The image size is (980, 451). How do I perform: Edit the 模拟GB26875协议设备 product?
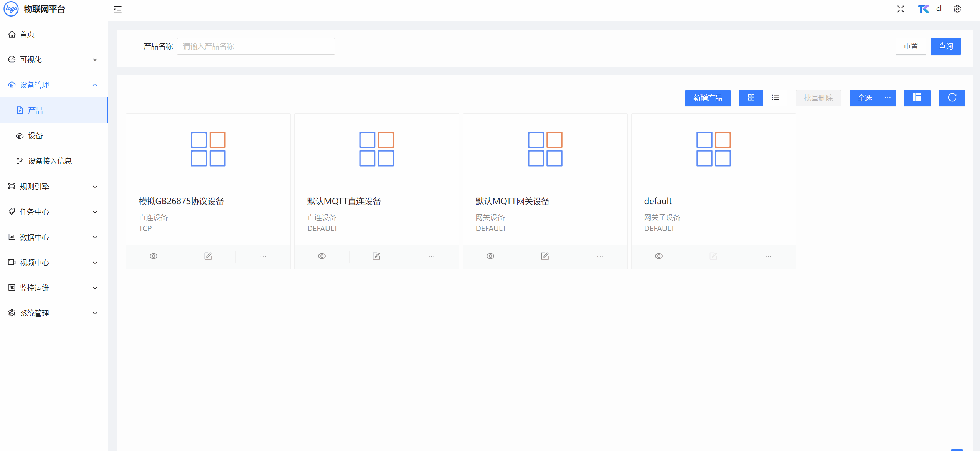coord(208,256)
